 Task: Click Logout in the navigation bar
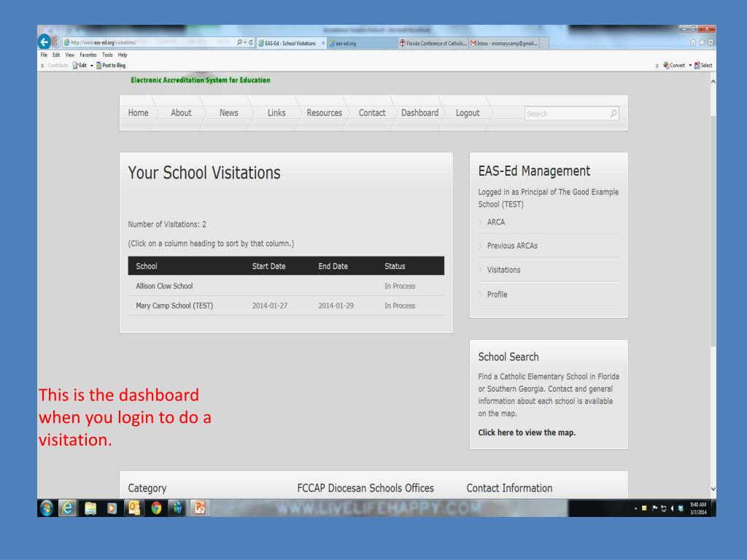pos(468,113)
